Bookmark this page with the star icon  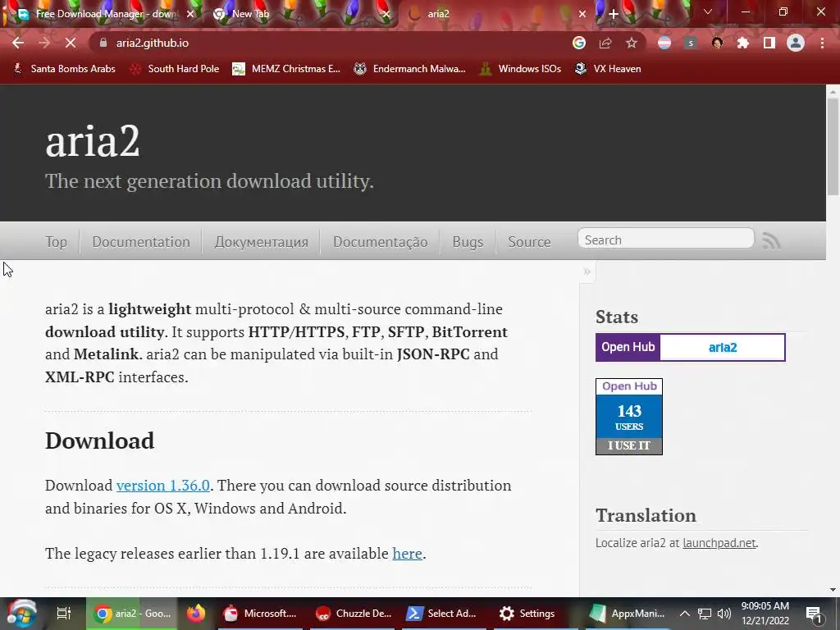(632, 43)
